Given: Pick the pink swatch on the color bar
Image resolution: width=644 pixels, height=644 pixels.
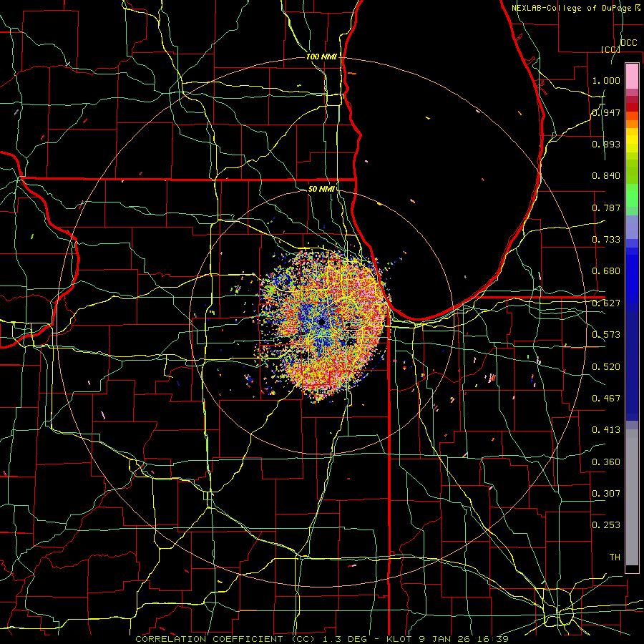Looking at the screenshot, I should [632, 76].
